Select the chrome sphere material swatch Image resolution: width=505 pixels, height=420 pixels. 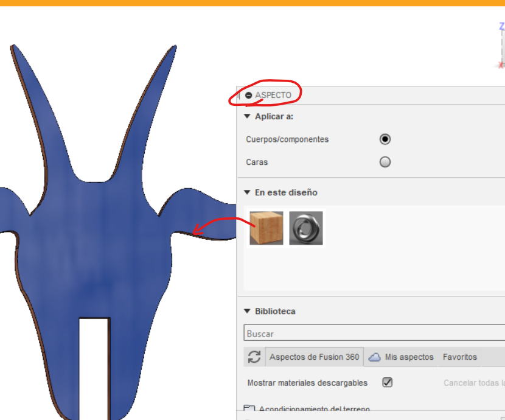(x=306, y=228)
